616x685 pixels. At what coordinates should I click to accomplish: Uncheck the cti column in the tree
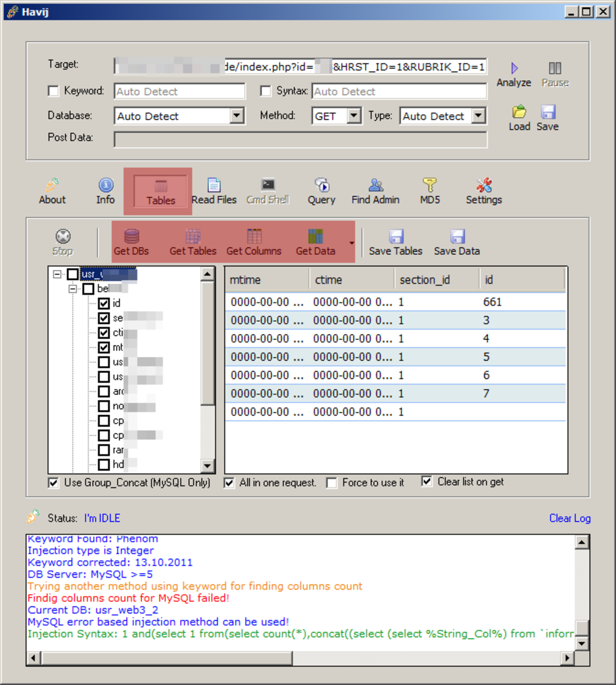click(104, 333)
